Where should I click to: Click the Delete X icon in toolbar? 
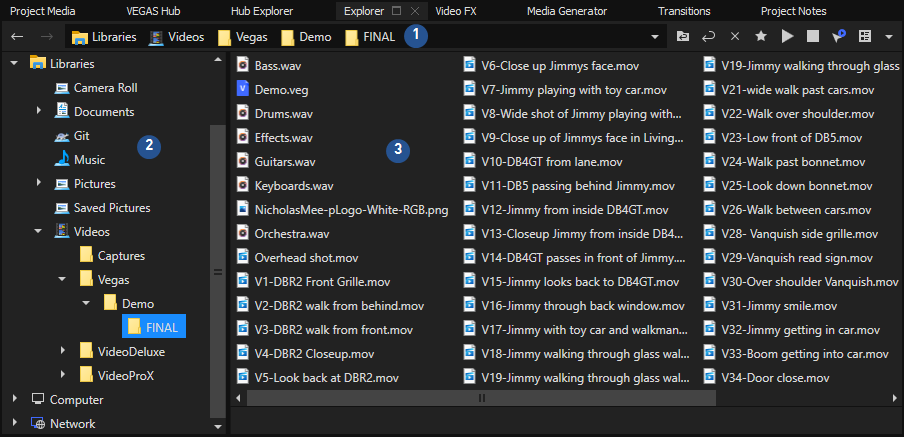click(735, 36)
